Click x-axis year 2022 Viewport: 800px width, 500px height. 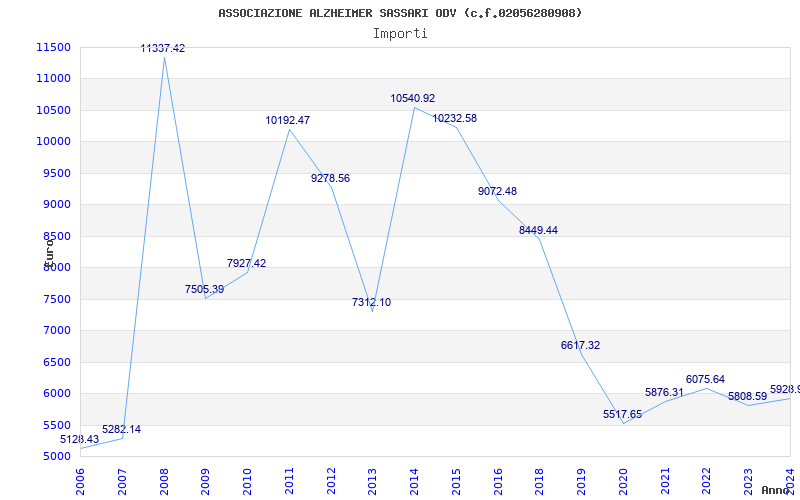(707, 482)
